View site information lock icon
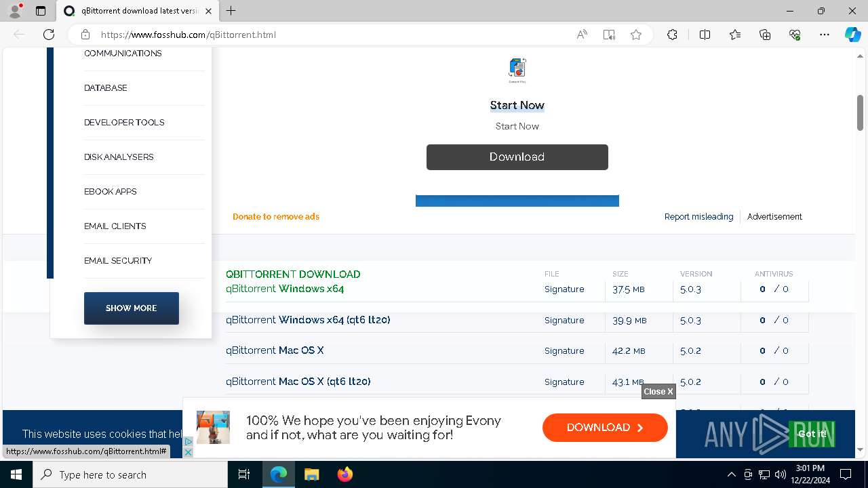 point(85,35)
